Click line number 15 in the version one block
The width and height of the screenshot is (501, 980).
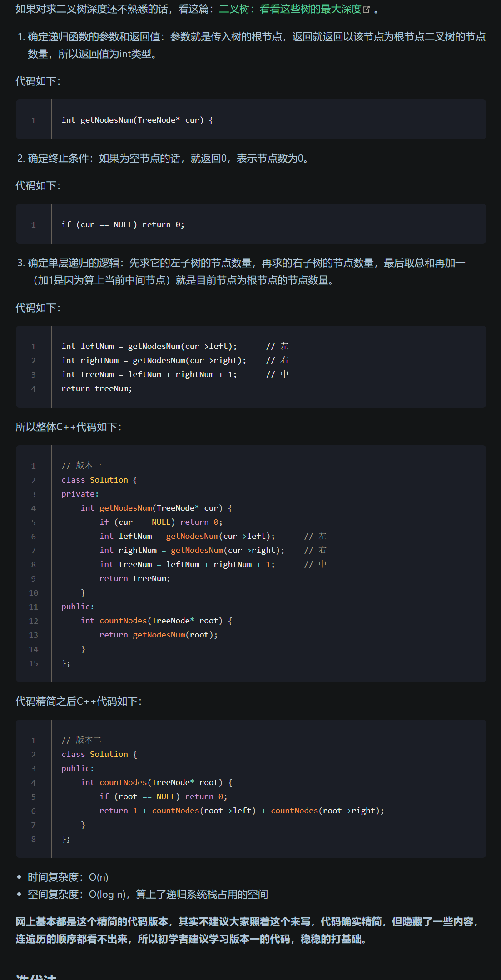click(x=34, y=663)
